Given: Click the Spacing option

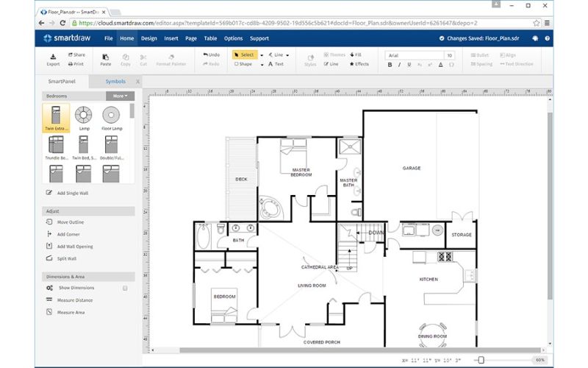Looking at the screenshot, I should (x=482, y=64).
